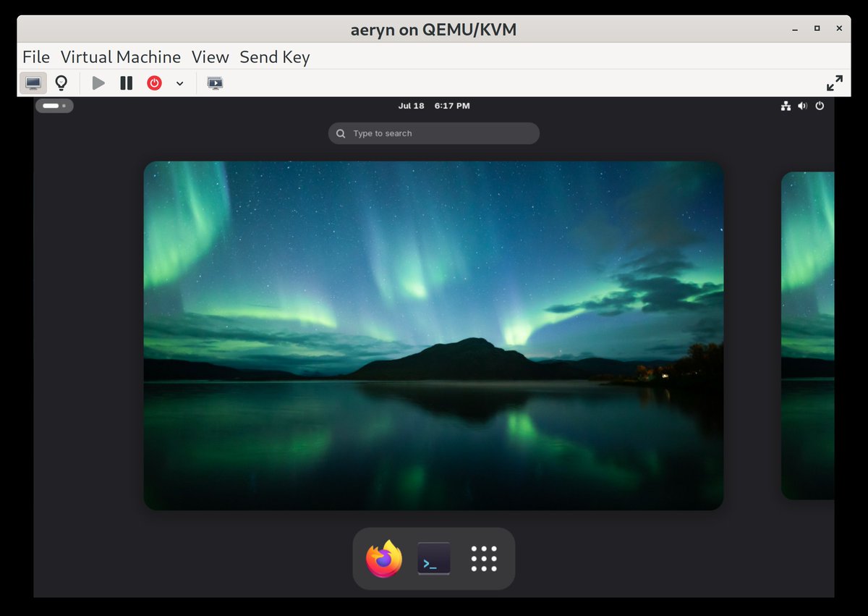The height and width of the screenshot is (616, 868).
Task: Click the Type to search field
Action: click(433, 133)
